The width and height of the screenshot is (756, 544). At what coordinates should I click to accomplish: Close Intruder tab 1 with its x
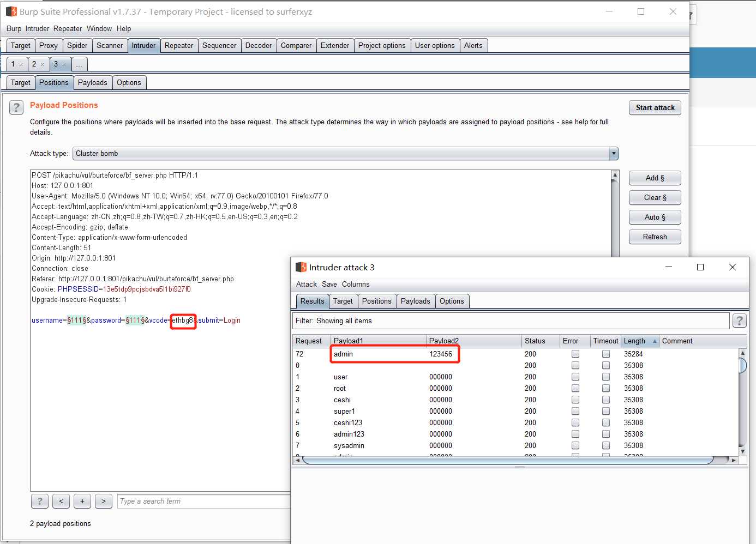tap(21, 64)
